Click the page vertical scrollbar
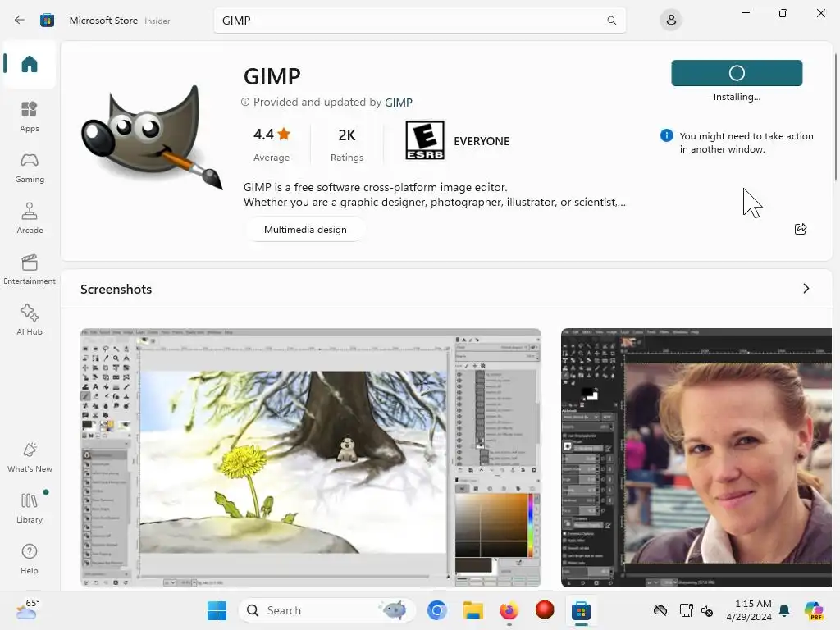Viewport: 840px width, 630px height. pyautogui.click(x=835, y=118)
